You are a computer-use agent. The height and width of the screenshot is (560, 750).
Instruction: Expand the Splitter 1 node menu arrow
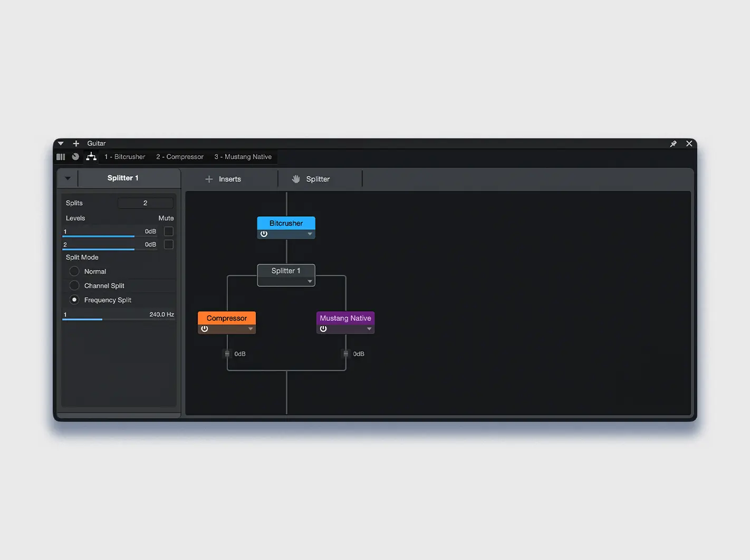(310, 282)
